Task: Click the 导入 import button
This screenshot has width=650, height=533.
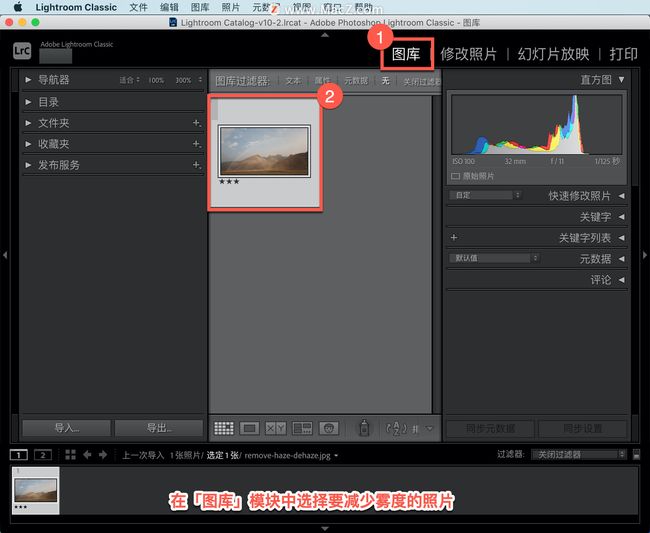Action: (67, 428)
